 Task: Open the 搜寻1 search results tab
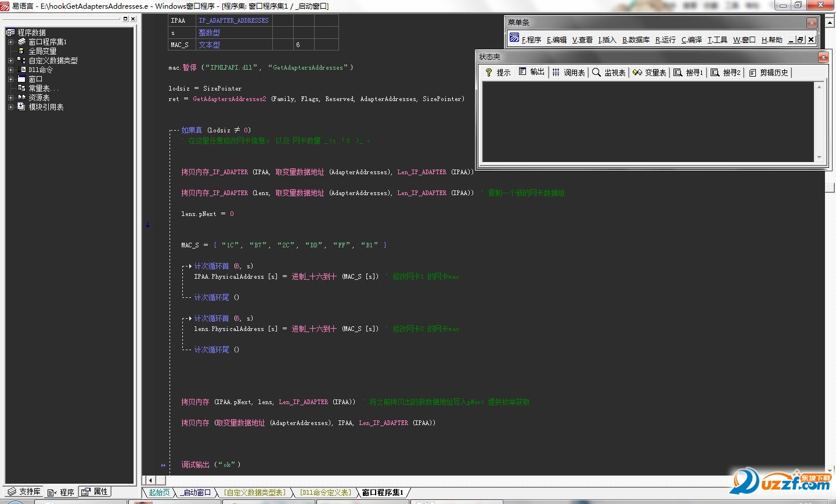[688, 73]
